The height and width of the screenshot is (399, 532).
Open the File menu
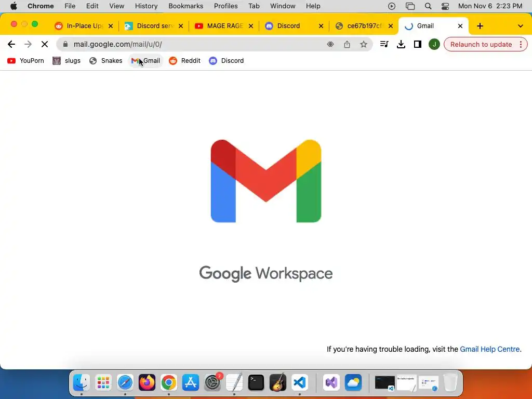click(x=70, y=6)
